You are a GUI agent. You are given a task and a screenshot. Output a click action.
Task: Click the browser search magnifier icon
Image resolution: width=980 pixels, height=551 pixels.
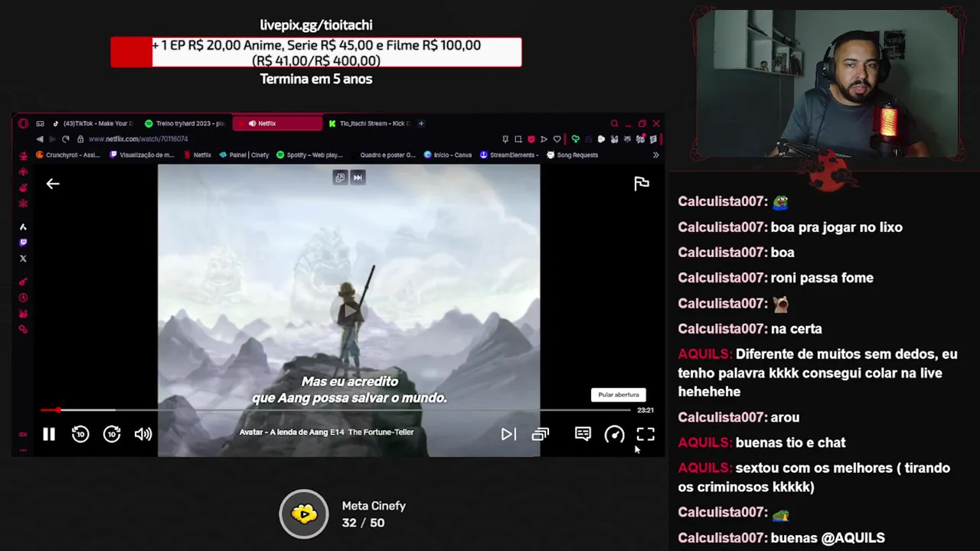point(614,123)
